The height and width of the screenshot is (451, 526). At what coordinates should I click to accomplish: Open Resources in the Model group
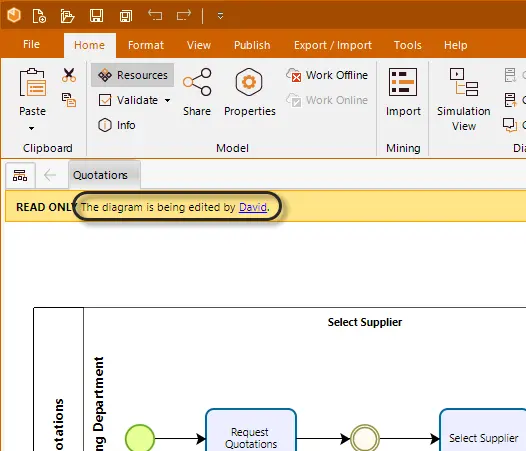pyautogui.click(x=133, y=75)
